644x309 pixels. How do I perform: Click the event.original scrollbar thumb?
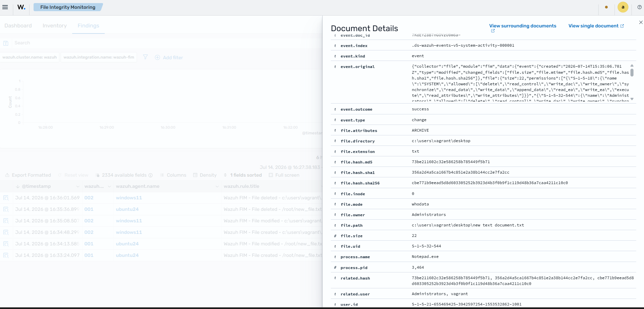click(x=632, y=72)
